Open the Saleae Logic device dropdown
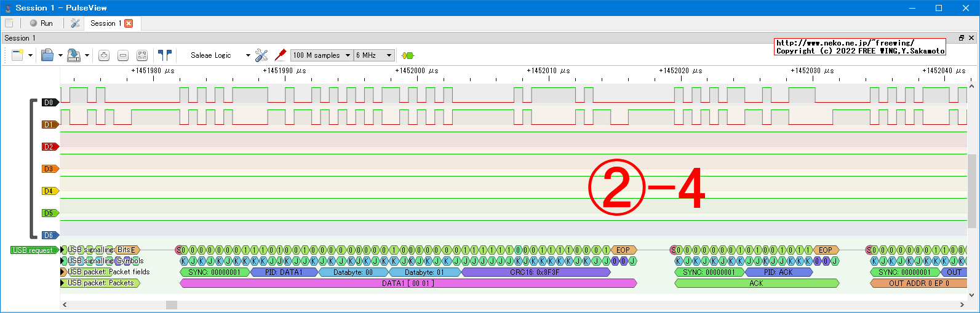 [220, 55]
